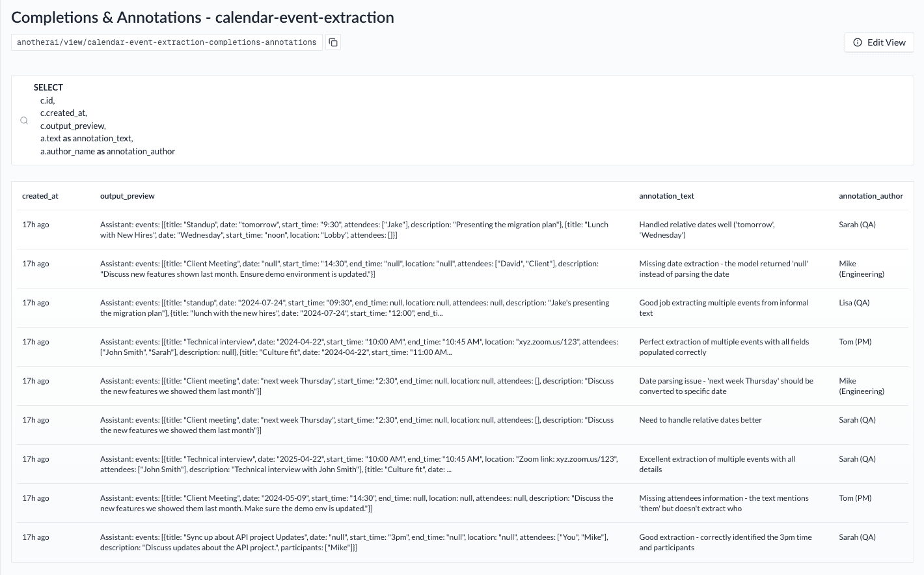Click the Completions & Annotations page title
This screenshot has width=924, height=575.
click(202, 18)
